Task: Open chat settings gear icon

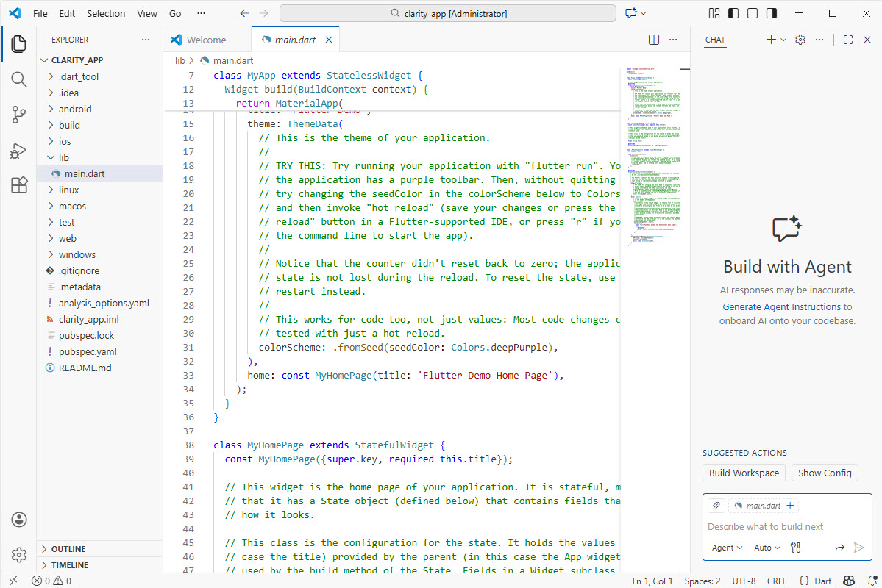Action: tap(800, 40)
